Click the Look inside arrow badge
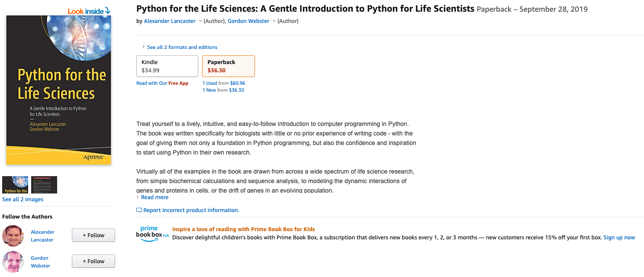This screenshot has width=644, height=277. click(89, 11)
